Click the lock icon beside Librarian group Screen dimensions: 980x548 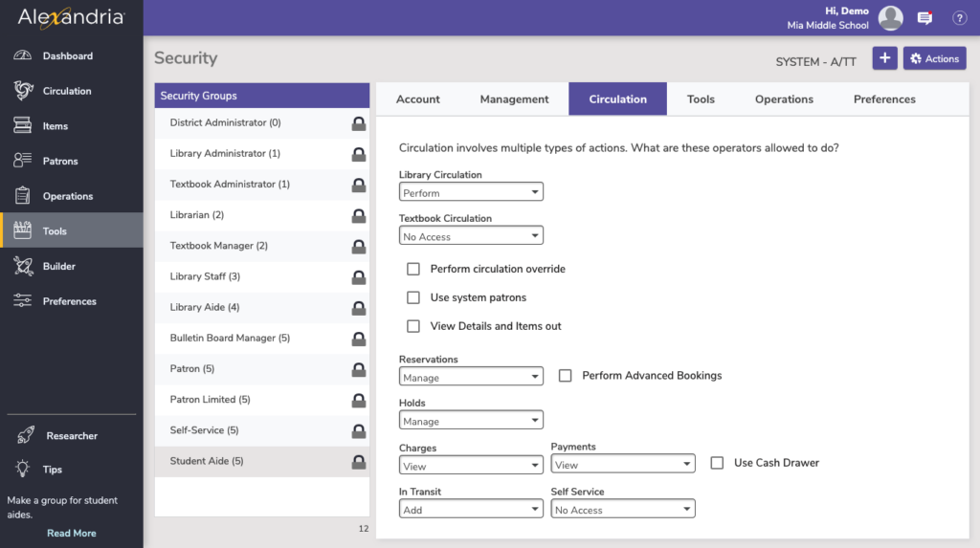(x=359, y=216)
